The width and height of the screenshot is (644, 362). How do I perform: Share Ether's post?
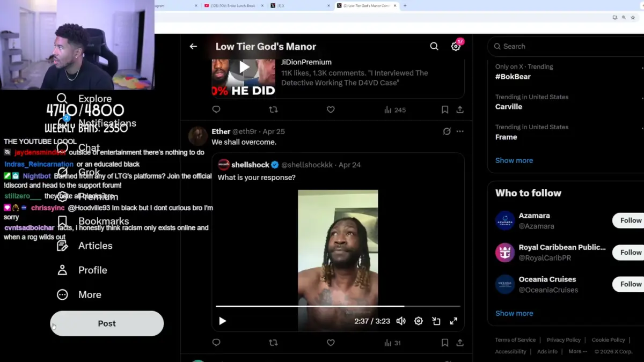tap(460, 343)
